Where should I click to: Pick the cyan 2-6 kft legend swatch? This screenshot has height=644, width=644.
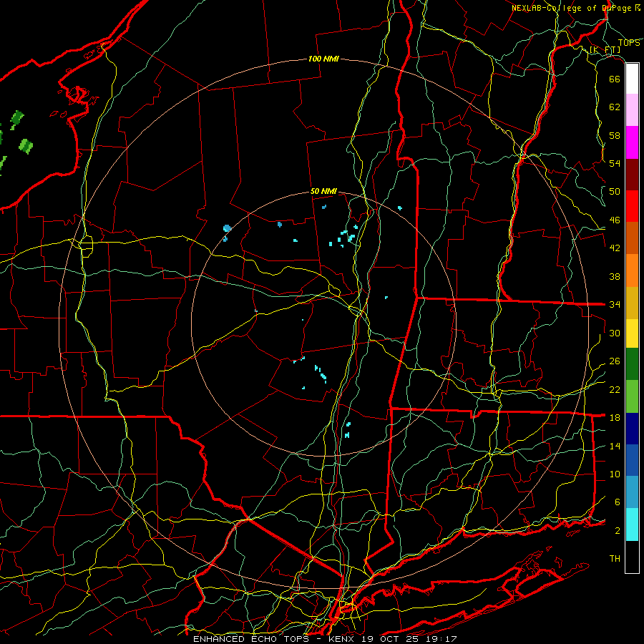[x=632, y=525]
